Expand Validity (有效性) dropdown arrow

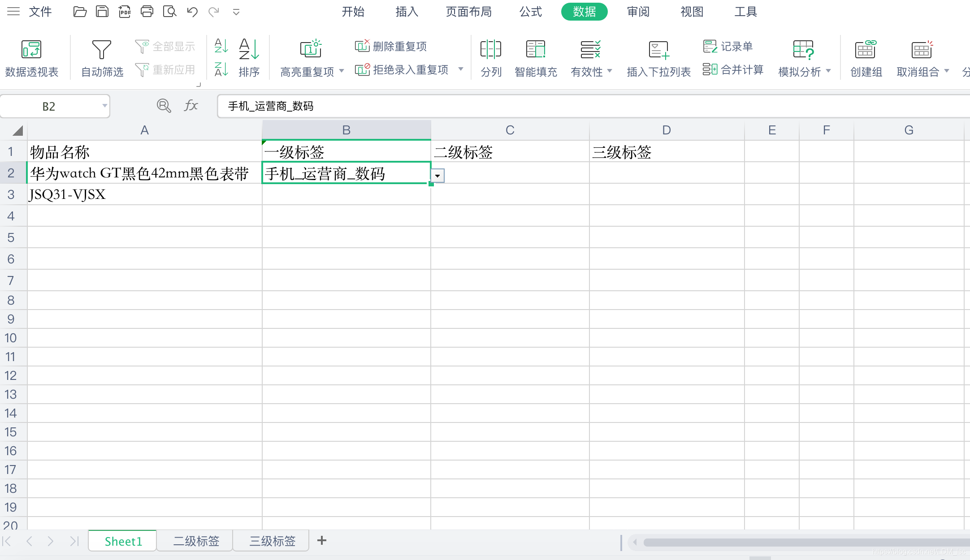[x=610, y=71]
